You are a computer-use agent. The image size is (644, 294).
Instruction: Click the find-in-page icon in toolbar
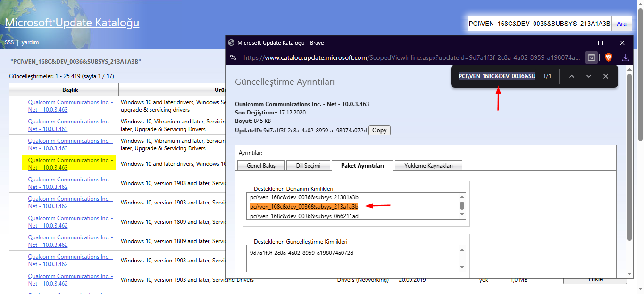click(x=591, y=58)
